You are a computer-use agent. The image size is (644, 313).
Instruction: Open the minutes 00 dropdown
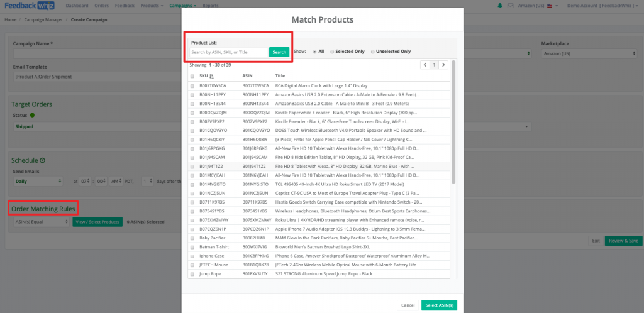point(101,181)
